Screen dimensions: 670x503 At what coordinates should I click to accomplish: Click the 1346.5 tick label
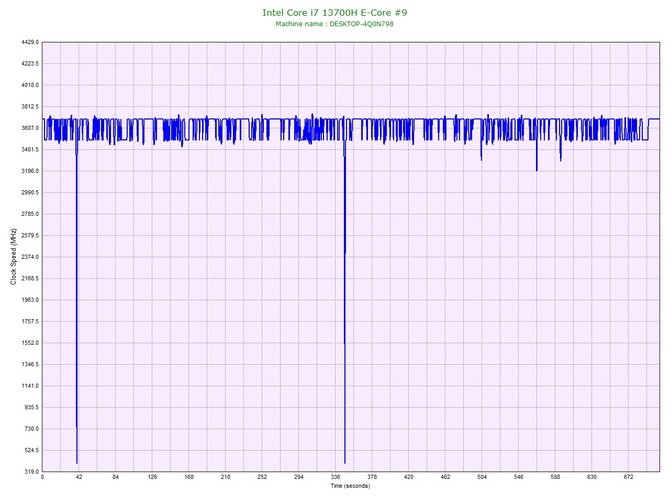[30, 365]
